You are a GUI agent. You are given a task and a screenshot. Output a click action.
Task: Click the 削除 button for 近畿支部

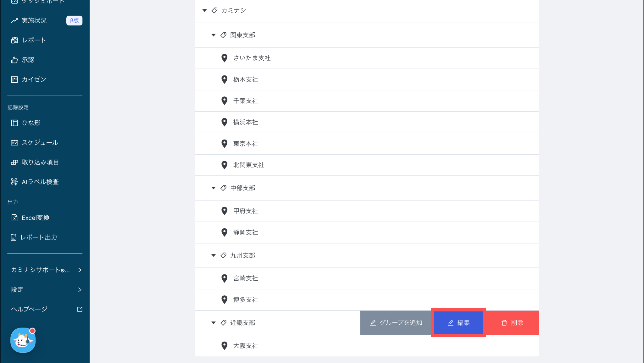pyautogui.click(x=512, y=323)
